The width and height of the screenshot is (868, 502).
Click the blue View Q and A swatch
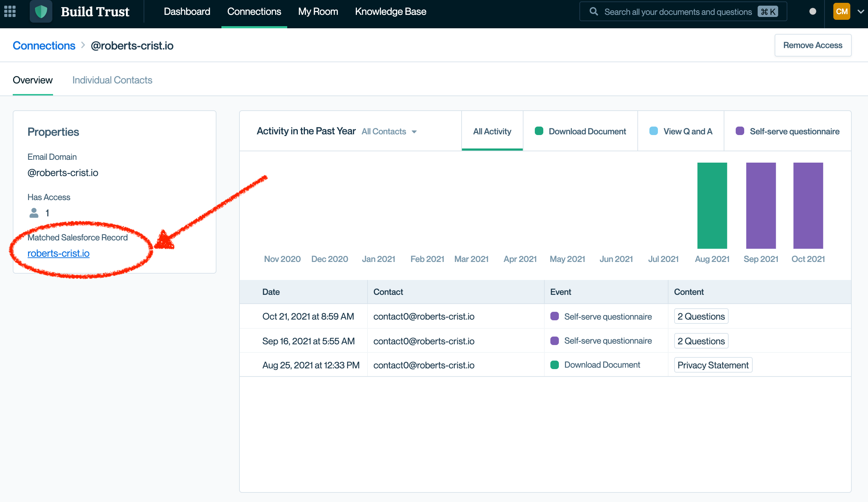coord(654,131)
